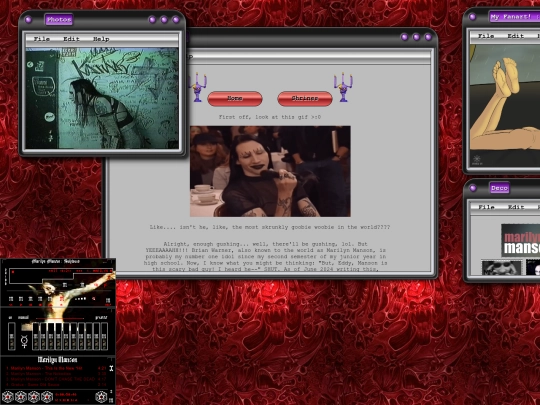Click the Mercury symbol in the equalizer
540x405 pixels.
pyautogui.click(x=24, y=341)
